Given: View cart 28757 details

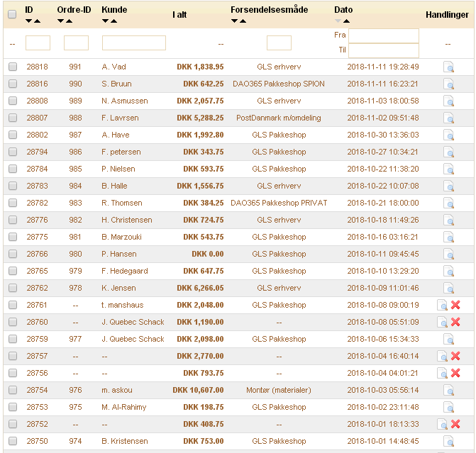Looking at the screenshot, I should click(442, 356).
